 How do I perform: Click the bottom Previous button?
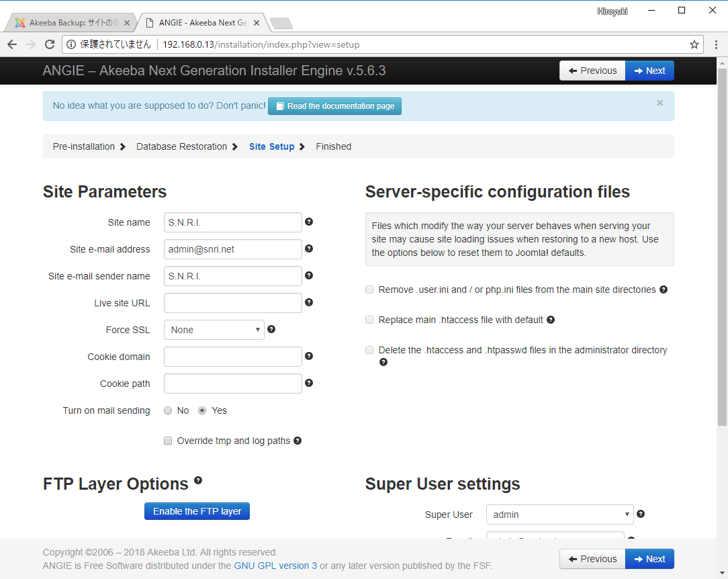click(x=592, y=559)
